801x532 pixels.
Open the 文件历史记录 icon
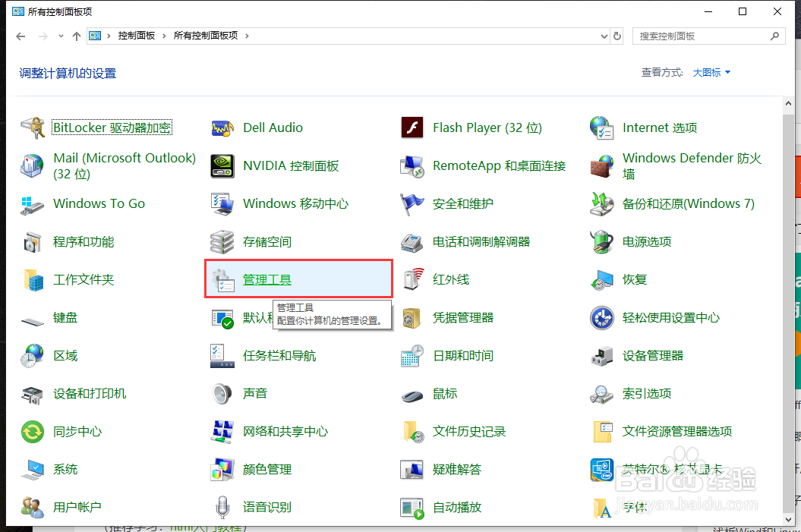click(x=412, y=432)
